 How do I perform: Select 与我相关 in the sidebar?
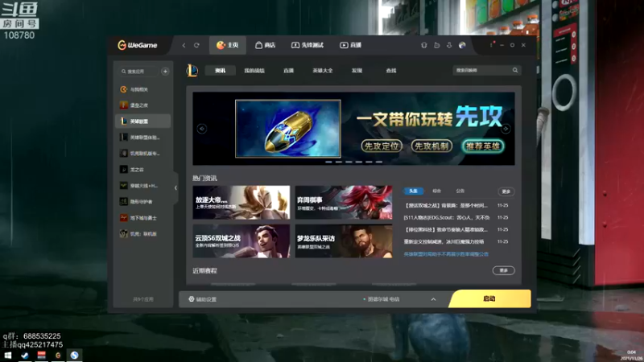143,89
